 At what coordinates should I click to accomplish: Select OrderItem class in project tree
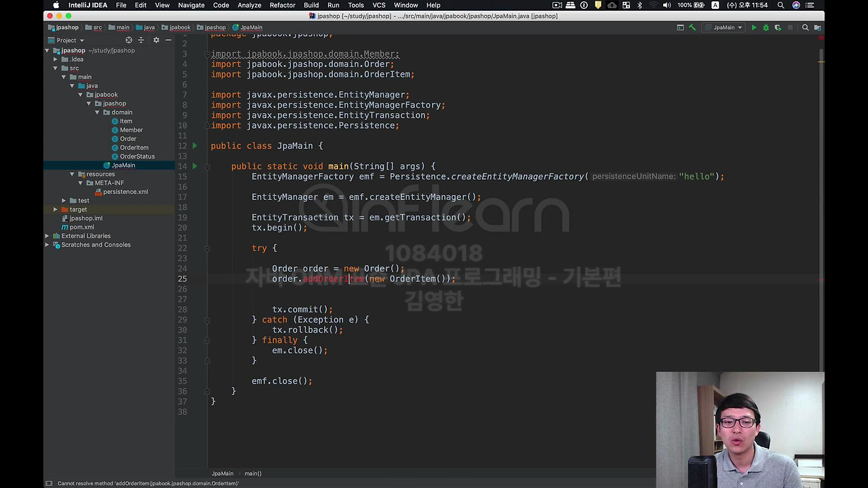click(x=134, y=148)
